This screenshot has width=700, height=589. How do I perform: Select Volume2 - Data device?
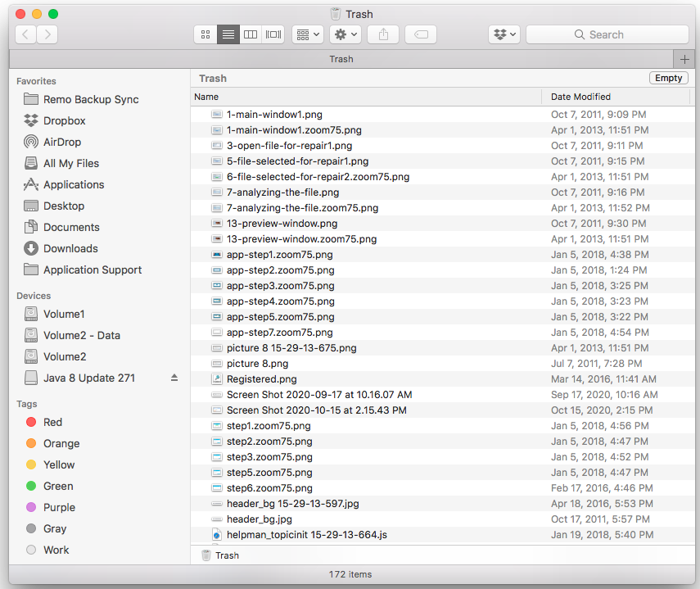(x=82, y=335)
